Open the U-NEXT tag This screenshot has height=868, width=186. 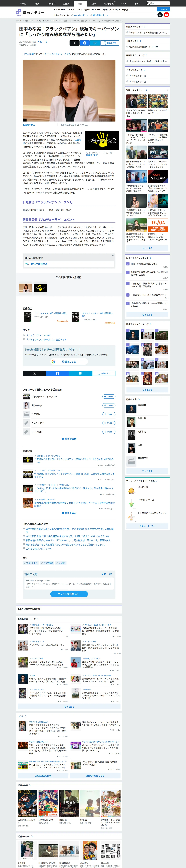61,563
